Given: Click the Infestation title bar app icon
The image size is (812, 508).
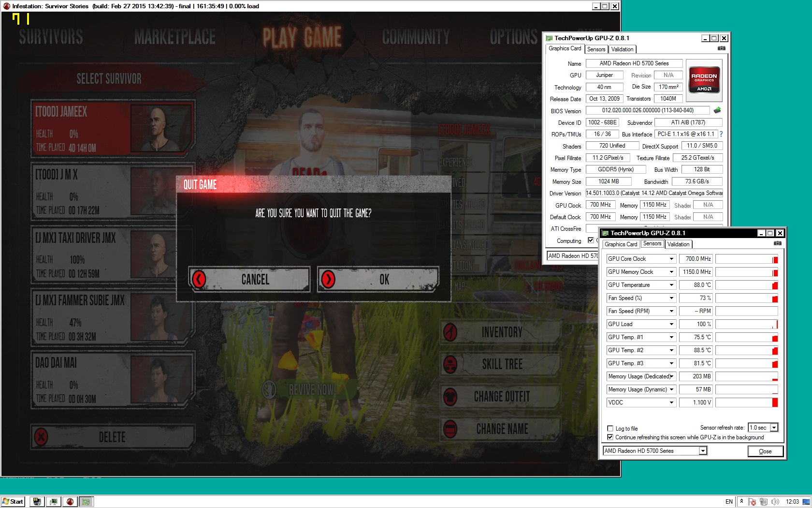Looking at the screenshot, I should click(7, 6).
